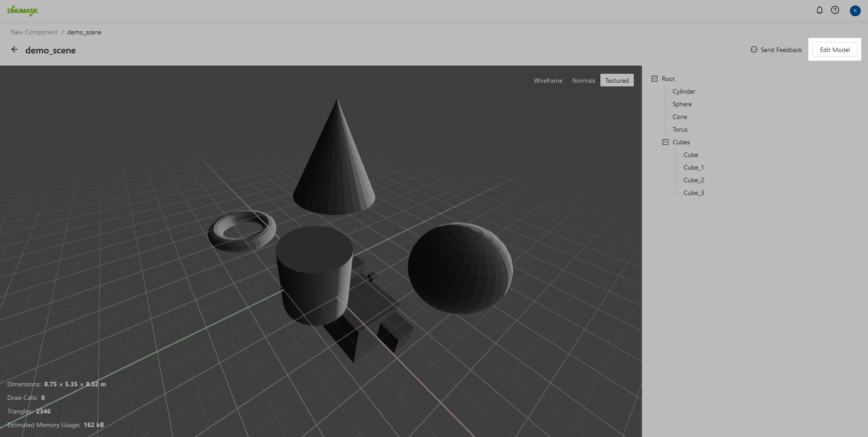Click the Send Feedback smiley icon
Image resolution: width=868 pixels, height=437 pixels.
754,50
